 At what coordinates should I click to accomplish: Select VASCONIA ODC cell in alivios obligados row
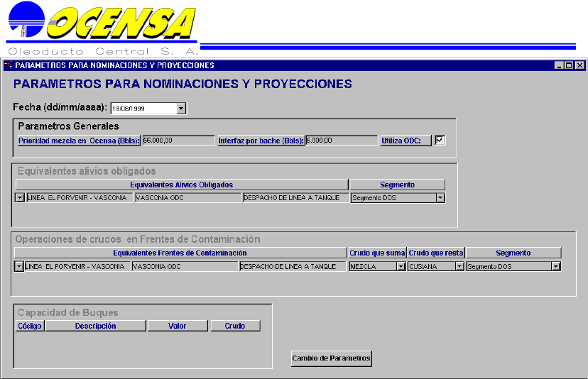(187, 197)
